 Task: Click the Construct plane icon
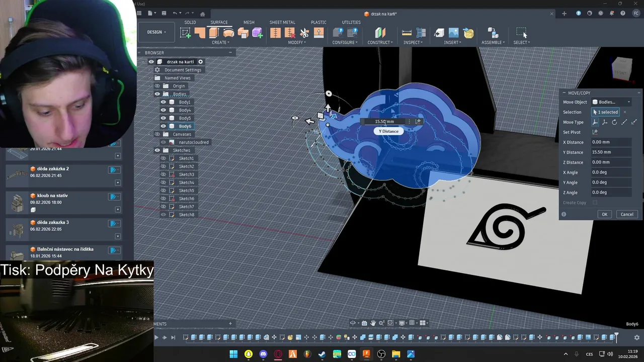pos(380,33)
